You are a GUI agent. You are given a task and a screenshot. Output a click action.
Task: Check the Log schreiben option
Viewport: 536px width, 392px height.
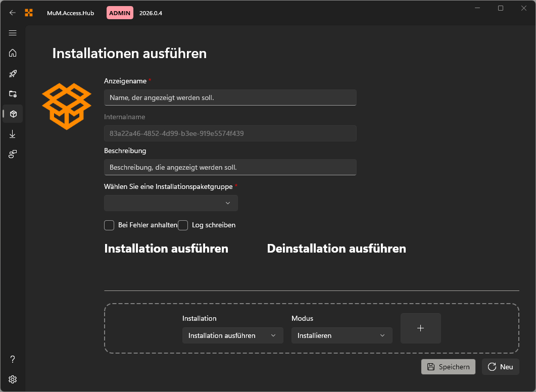(182, 225)
